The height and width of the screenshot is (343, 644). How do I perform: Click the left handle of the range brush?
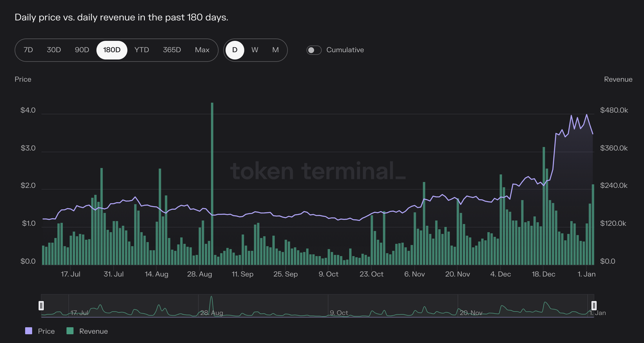click(41, 305)
